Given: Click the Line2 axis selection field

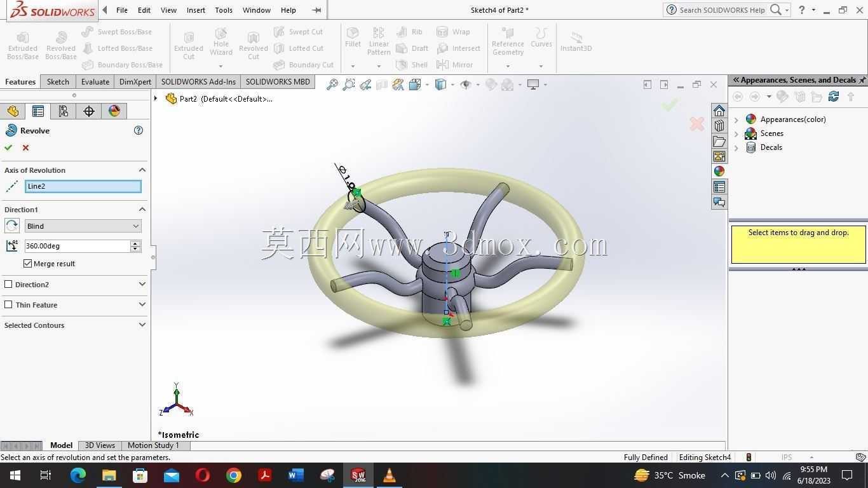Looking at the screenshot, I should pos(83,186).
